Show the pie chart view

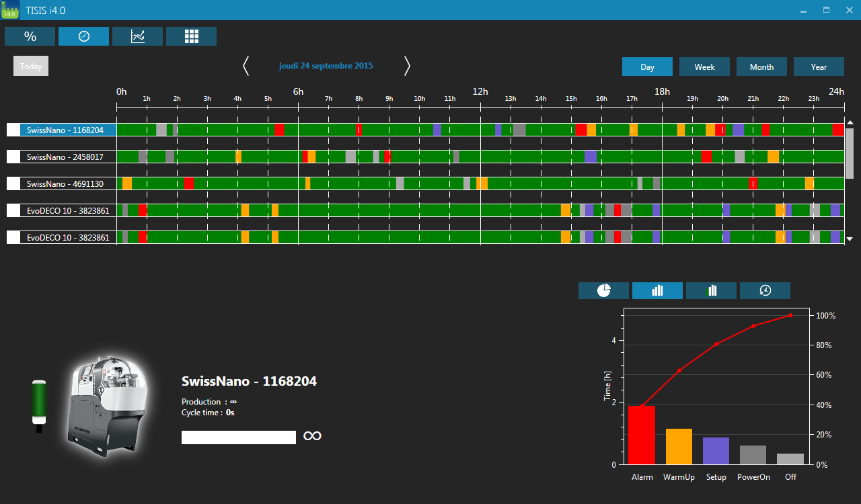pos(603,290)
